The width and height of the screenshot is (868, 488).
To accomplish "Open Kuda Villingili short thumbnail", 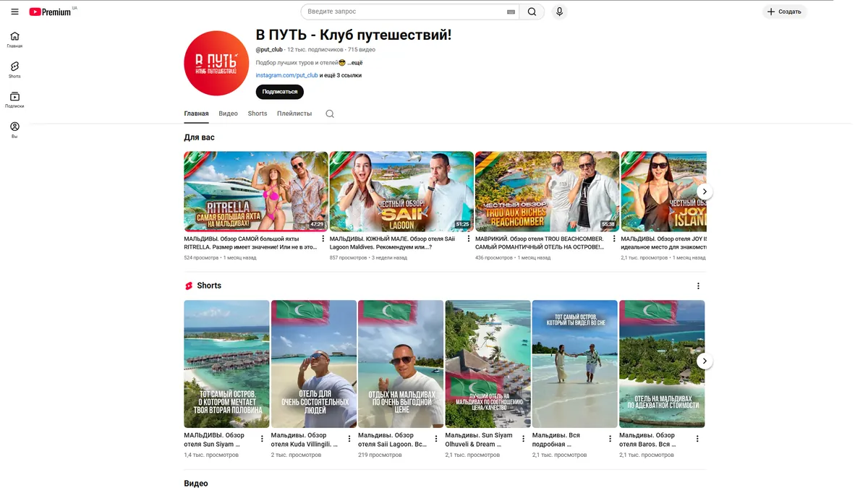I will click(x=314, y=364).
